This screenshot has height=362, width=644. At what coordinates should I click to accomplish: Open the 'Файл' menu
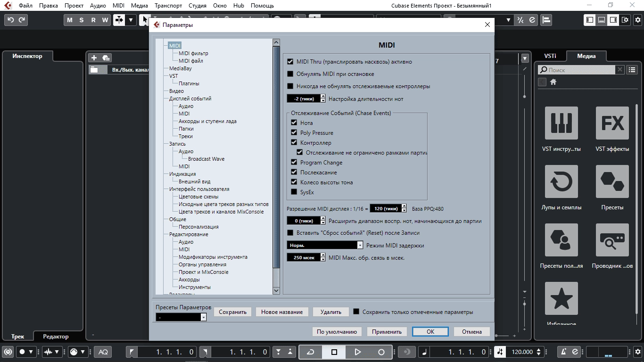(x=25, y=6)
